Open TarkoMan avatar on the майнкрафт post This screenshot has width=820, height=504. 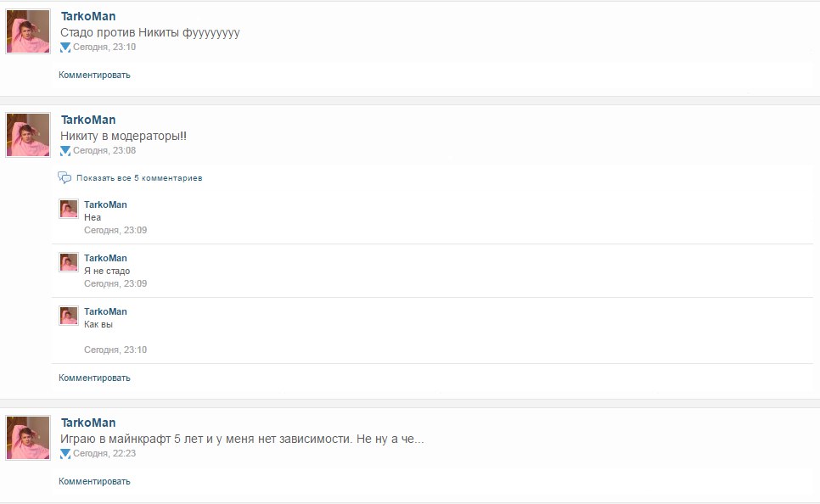point(28,438)
